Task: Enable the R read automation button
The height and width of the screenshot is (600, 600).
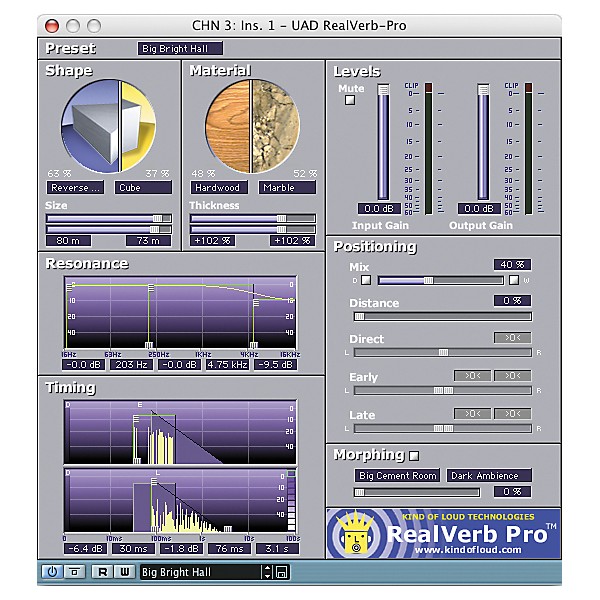Action: click(x=103, y=572)
